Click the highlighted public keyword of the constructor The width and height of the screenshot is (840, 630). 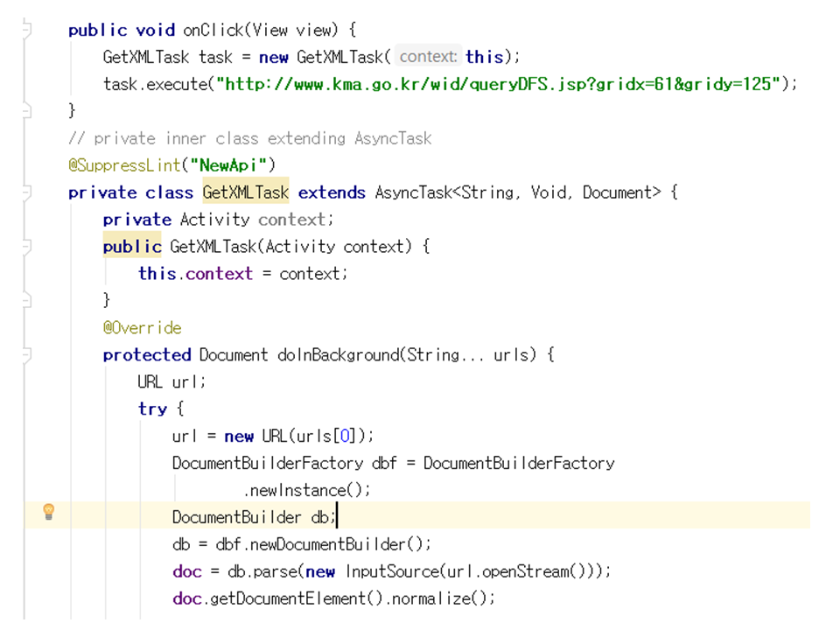click(x=132, y=247)
